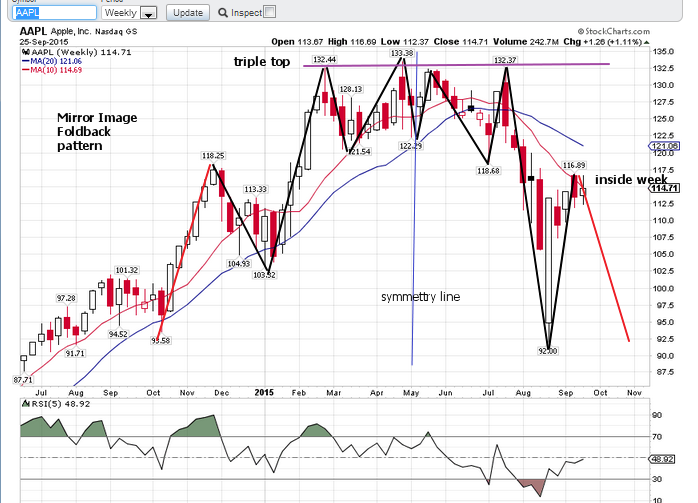The image size is (698, 503).
Task: Click the 25-Sep-2015 date text
Action: tap(44, 42)
